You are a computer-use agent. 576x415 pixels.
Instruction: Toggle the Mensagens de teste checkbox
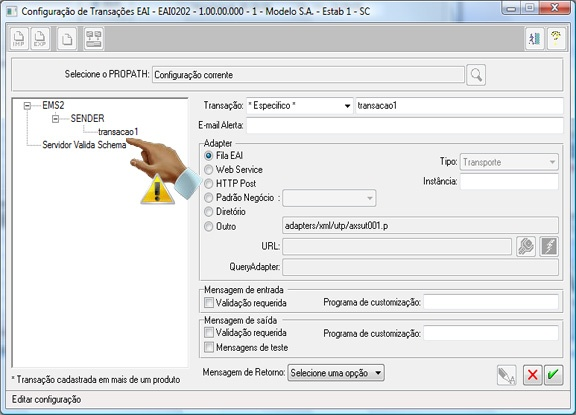tap(209, 347)
